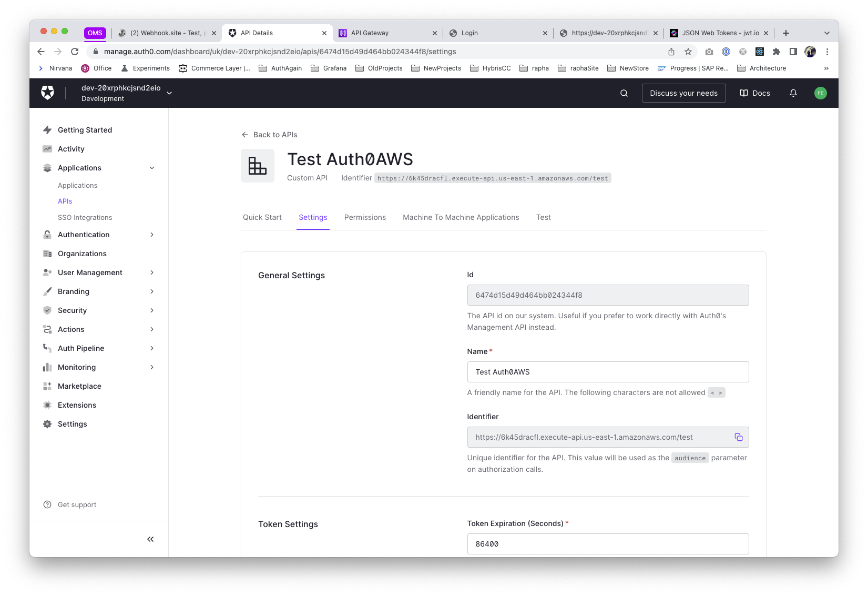Expand the Security sidebar section
868x596 pixels.
152,310
